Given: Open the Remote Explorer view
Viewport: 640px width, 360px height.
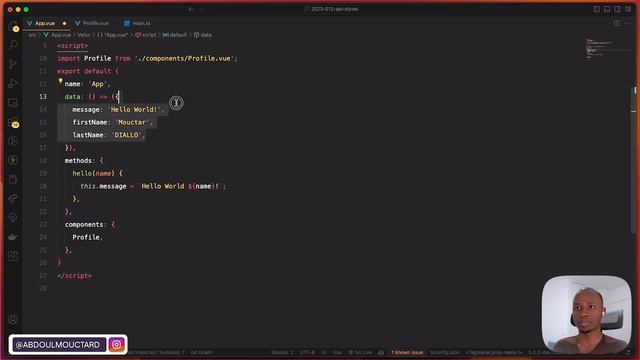Looking at the screenshot, I should click(13, 103).
